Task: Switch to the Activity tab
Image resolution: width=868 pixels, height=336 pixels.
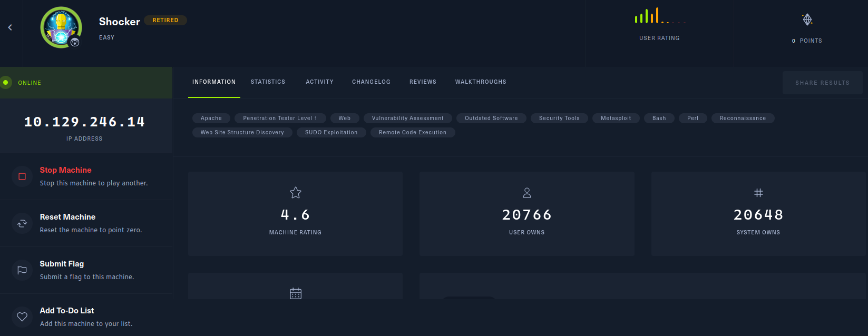Action: [x=319, y=82]
